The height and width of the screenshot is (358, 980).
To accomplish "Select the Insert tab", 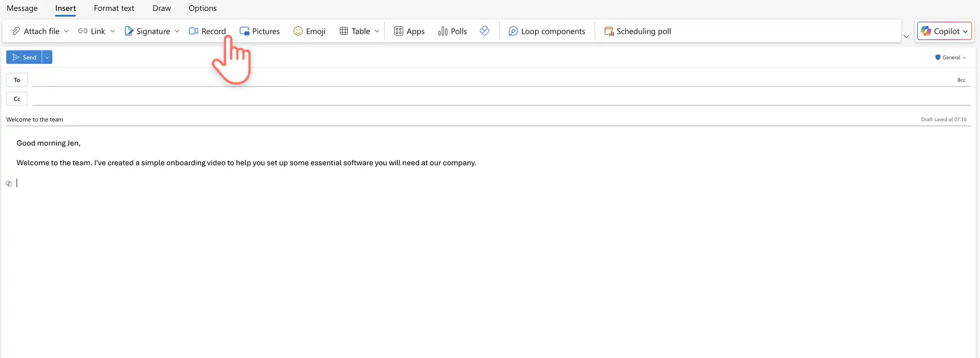I will coord(66,8).
